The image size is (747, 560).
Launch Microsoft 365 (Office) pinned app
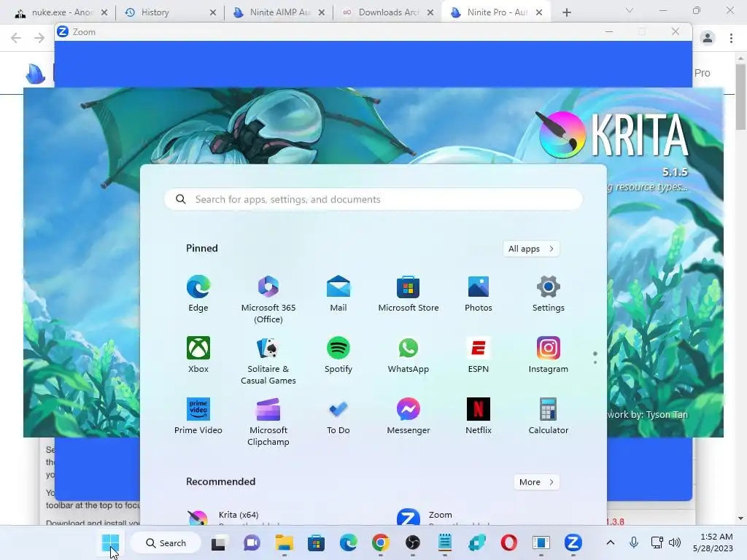coord(268,299)
